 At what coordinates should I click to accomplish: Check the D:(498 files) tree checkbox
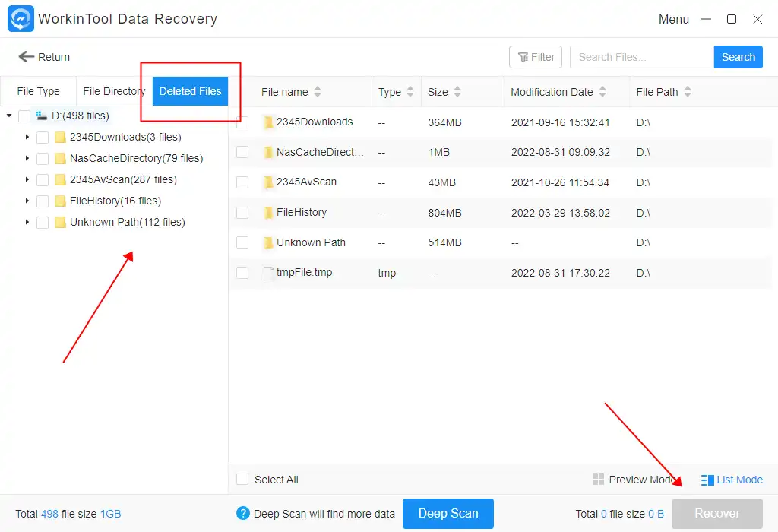24,116
